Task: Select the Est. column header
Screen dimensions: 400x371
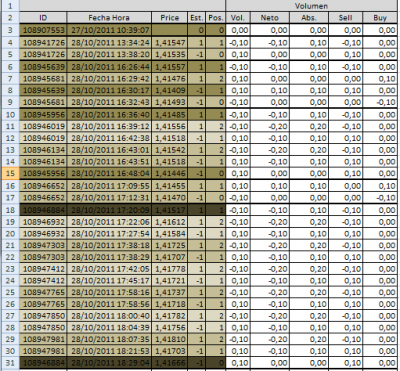Action: 196,18
